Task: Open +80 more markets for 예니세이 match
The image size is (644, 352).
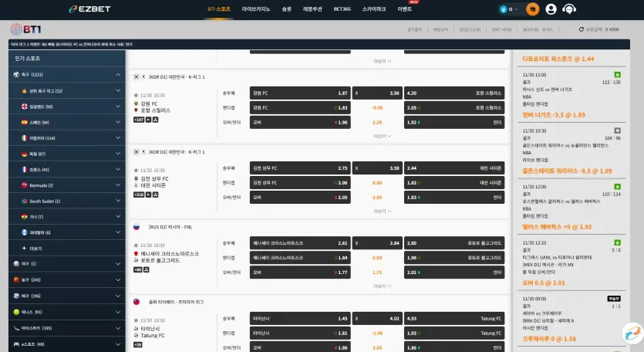Action: 137,269
